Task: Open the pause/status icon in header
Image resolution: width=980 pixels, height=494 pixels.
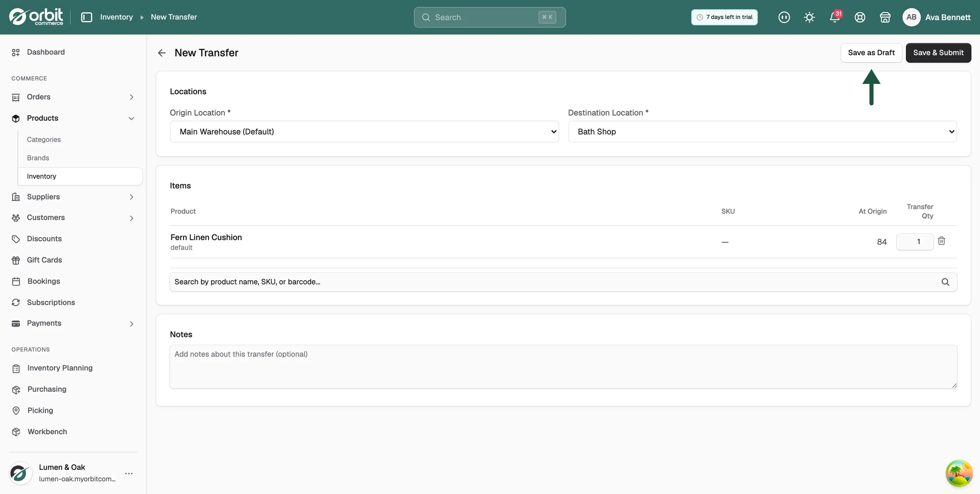Action: pos(784,17)
